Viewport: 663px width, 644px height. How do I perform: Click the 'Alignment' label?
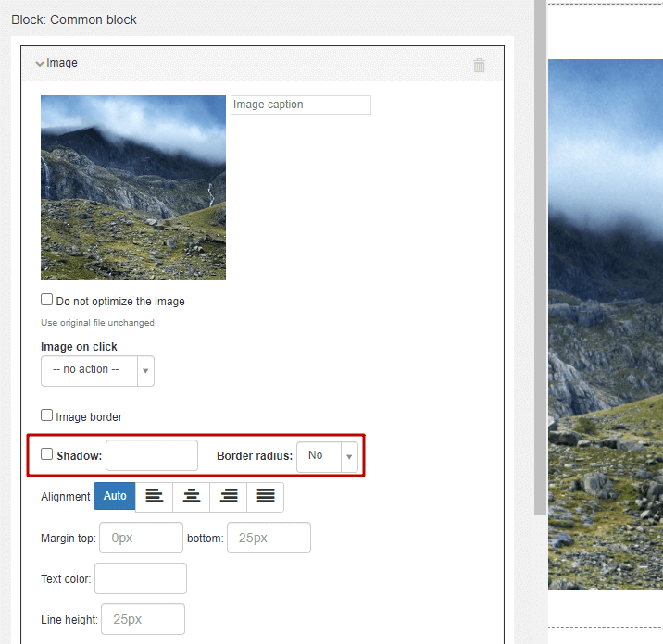66,497
